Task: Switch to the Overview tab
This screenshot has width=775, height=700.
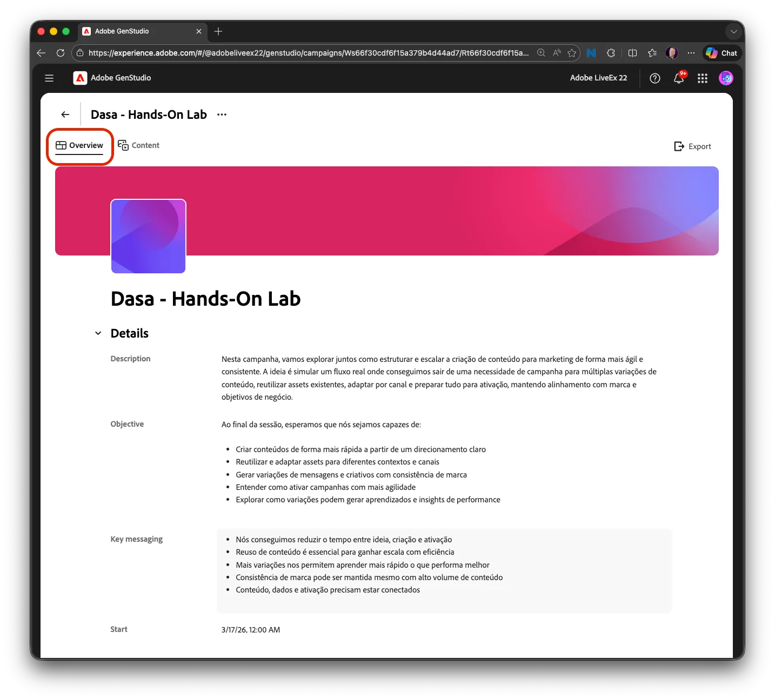Action: point(79,145)
